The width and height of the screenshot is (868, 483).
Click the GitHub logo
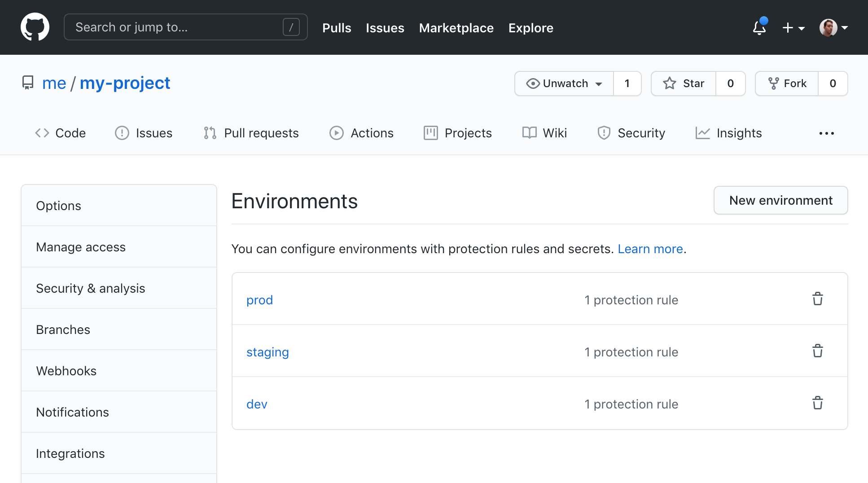click(35, 27)
